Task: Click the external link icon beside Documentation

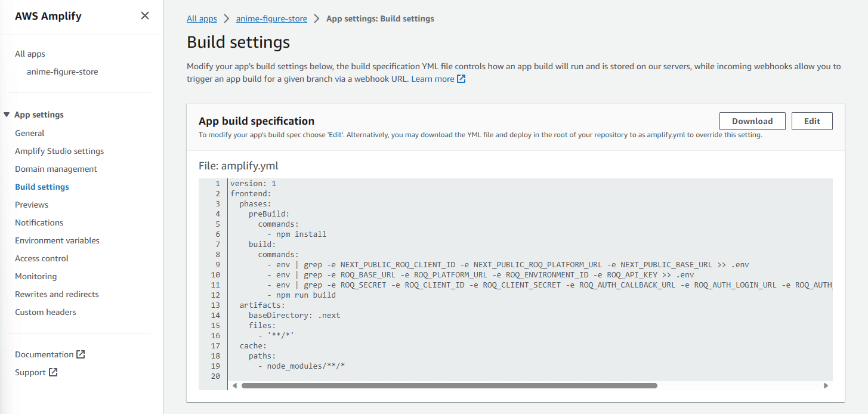Action: click(81, 354)
